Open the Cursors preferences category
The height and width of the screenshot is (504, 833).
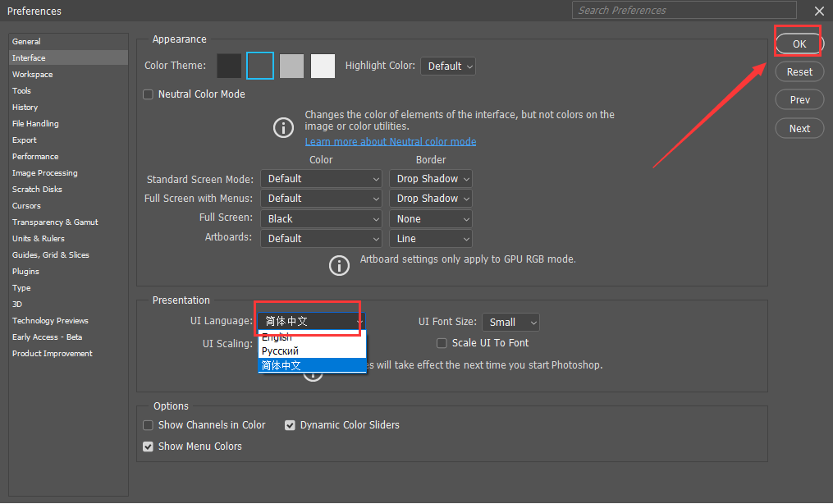(25, 205)
